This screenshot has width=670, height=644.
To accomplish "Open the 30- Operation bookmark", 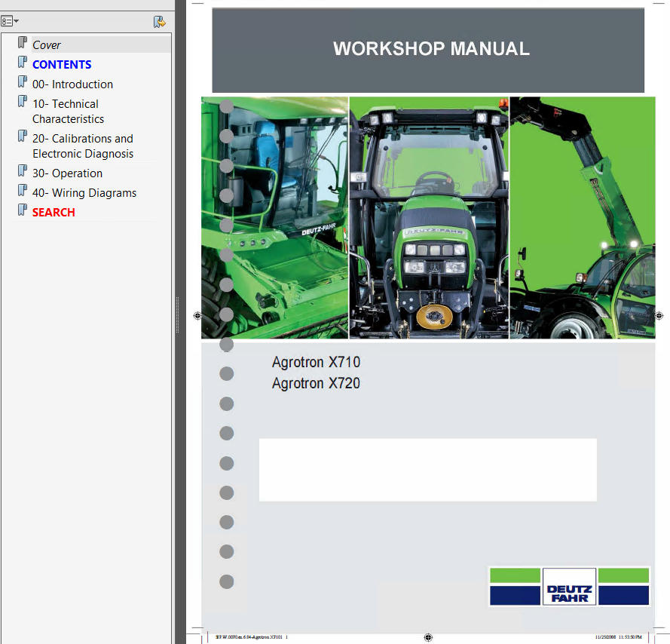I will pyautogui.click(x=68, y=173).
